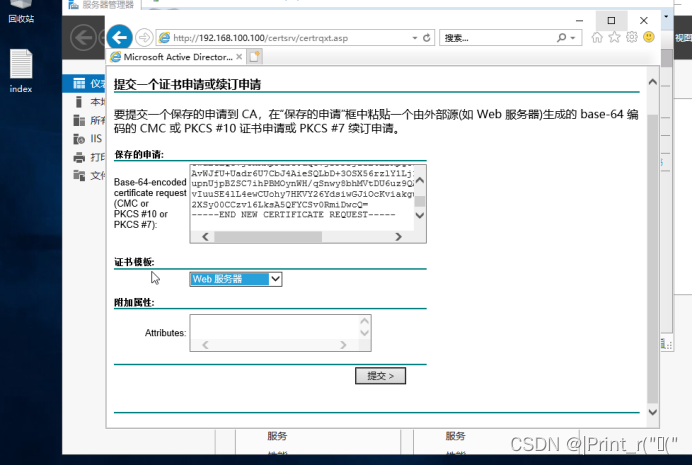The width and height of the screenshot is (693, 465).
Task: Click the request box horizontal scrollbar thumb
Action: (268, 237)
